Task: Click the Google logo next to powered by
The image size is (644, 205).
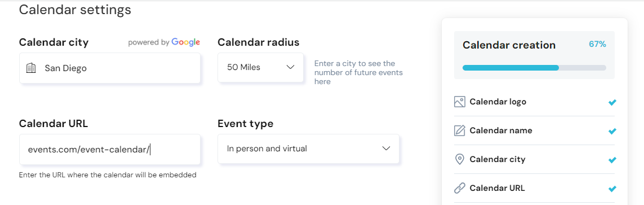Action: 185,42
